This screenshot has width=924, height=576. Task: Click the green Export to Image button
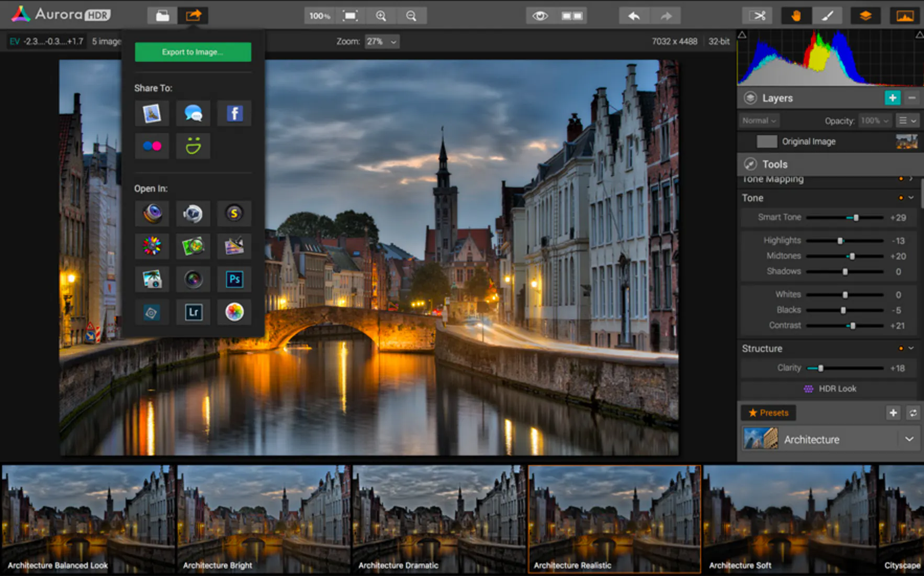tap(193, 52)
